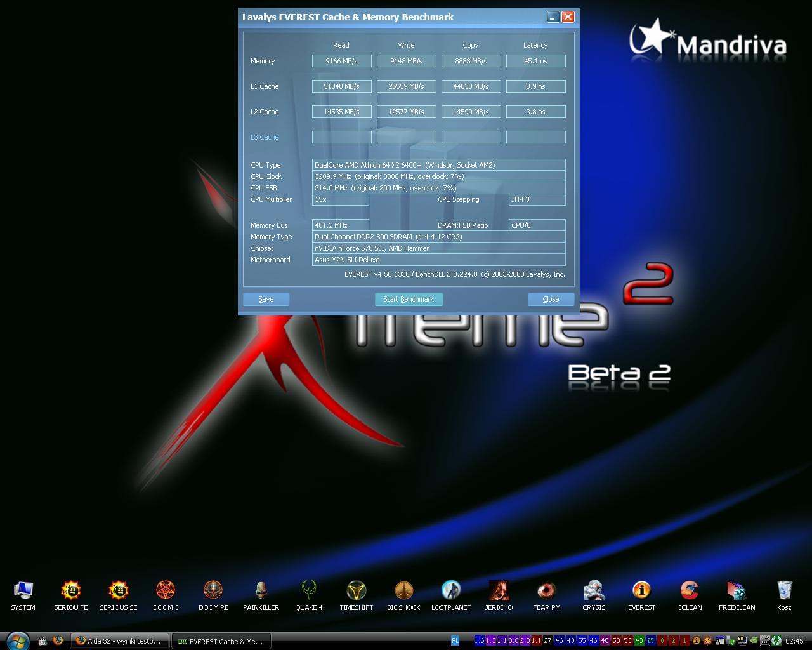Click the L2 Cache Read value 14535 MB/s
812x650 pixels.
(341, 112)
